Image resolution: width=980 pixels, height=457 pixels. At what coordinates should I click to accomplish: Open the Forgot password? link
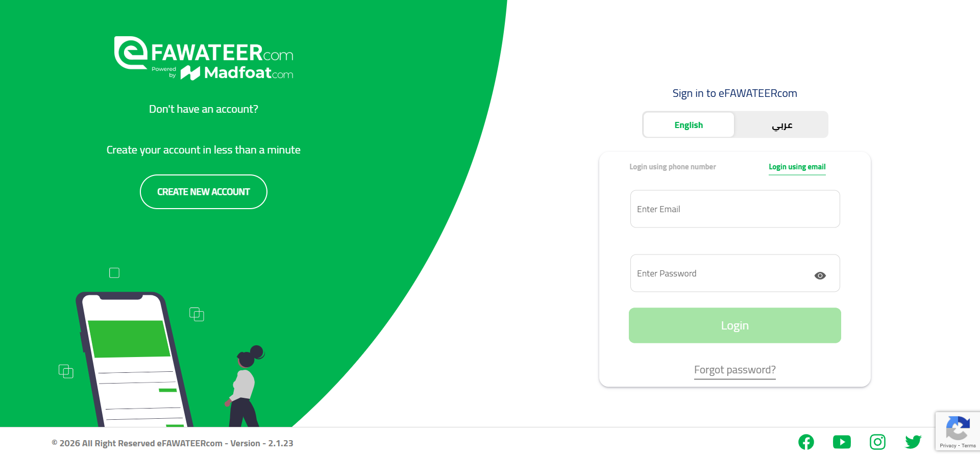point(734,370)
